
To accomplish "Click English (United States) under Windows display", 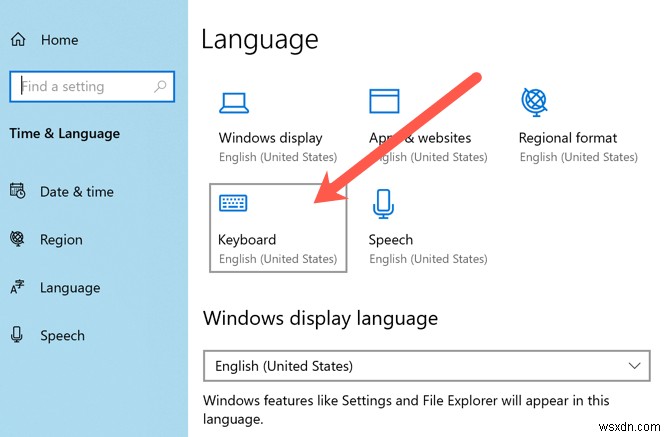I will [278, 157].
